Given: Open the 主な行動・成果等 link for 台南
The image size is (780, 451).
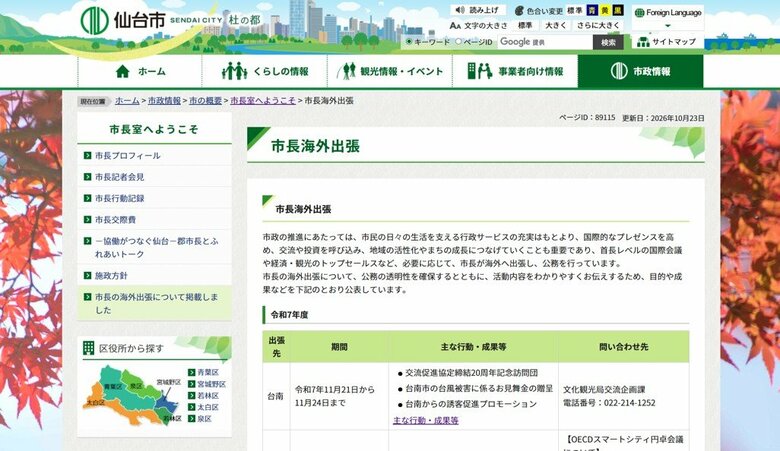Looking at the screenshot, I should click(426, 421).
